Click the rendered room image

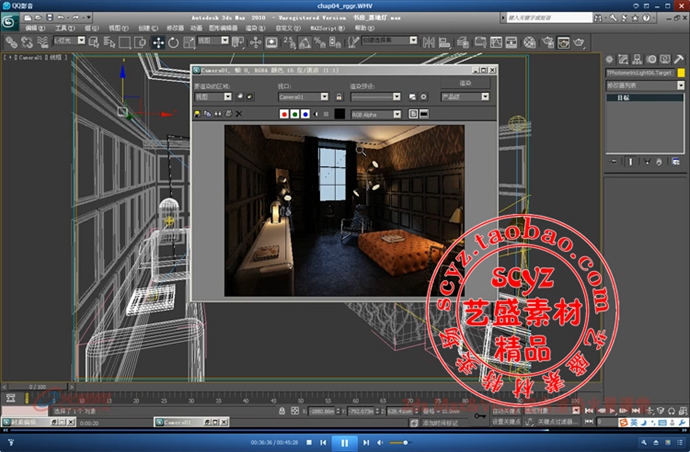coord(344,210)
